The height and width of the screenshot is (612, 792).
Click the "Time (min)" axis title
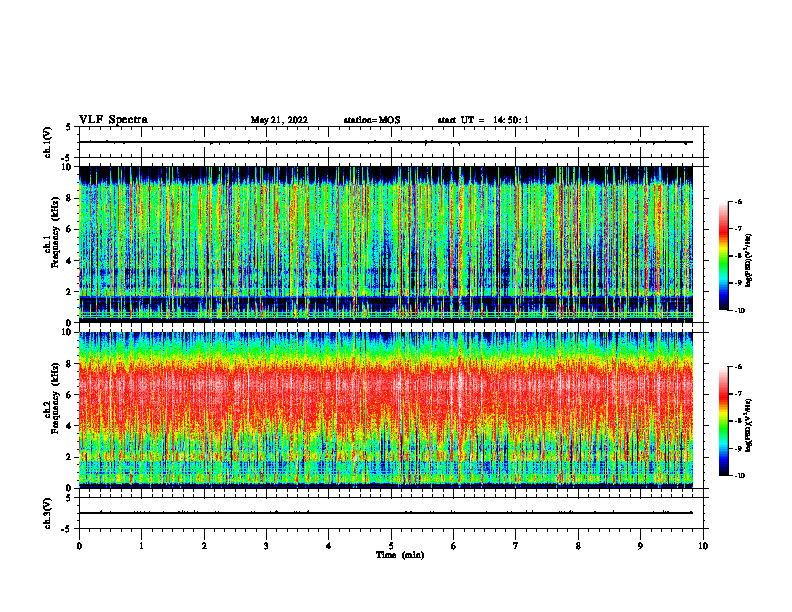(400, 555)
